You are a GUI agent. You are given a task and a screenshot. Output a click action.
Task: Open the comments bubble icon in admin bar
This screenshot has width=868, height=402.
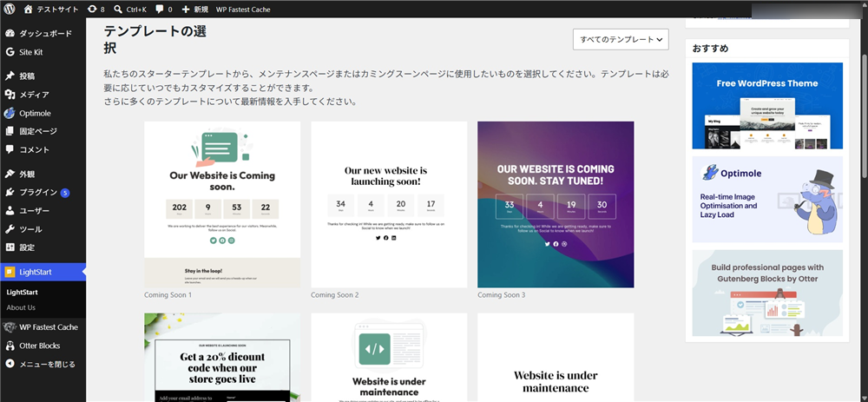[160, 10]
